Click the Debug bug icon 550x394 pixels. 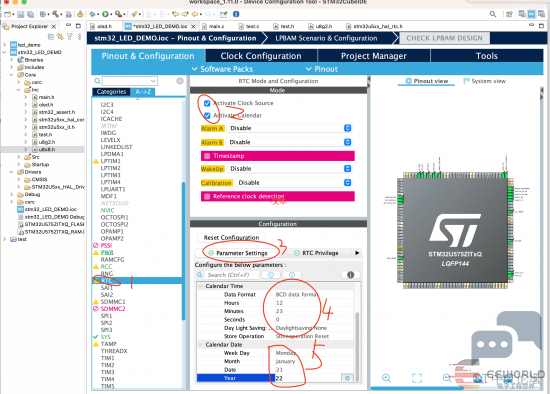93,14
